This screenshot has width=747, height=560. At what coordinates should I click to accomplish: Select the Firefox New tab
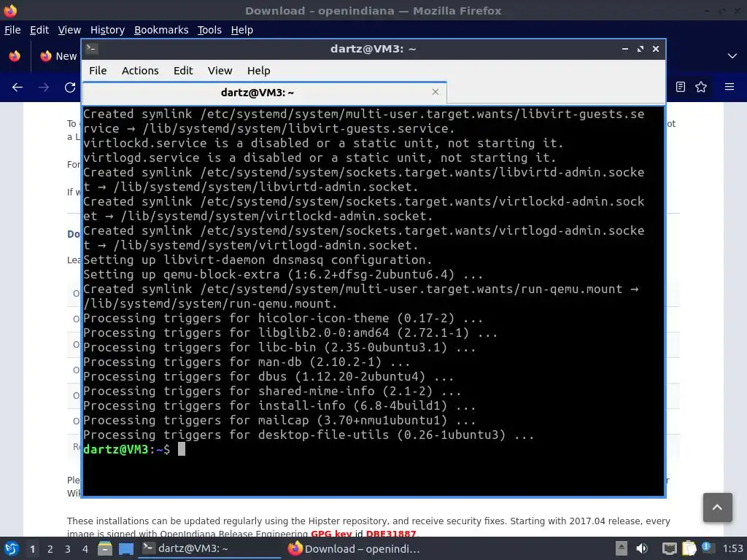[x=58, y=56]
